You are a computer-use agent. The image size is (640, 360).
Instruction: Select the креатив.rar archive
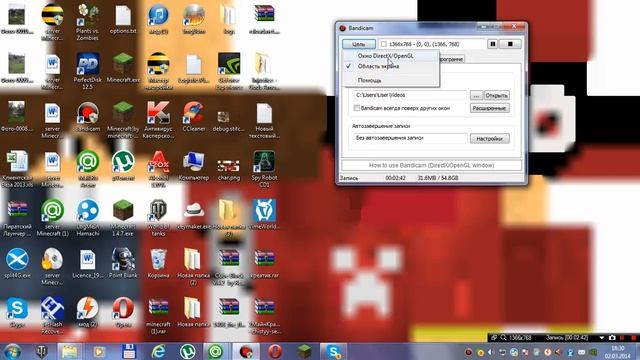tap(264, 264)
